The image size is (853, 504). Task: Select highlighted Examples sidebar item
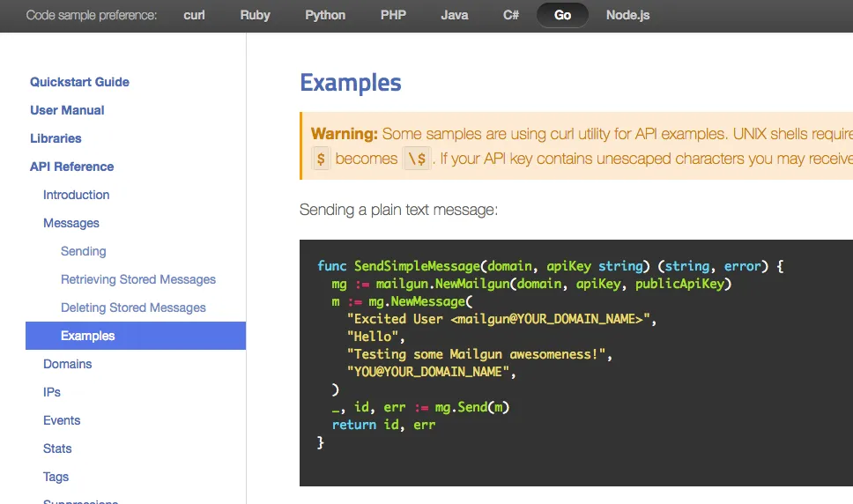point(136,336)
